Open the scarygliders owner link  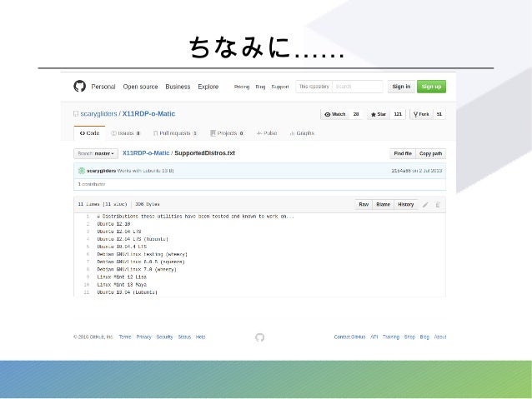coord(98,114)
